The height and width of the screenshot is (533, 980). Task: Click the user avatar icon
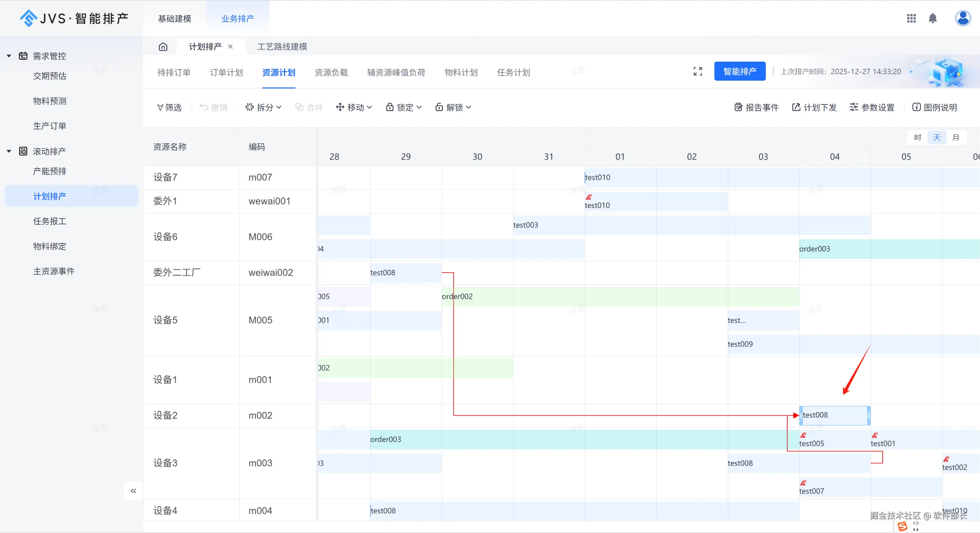963,18
